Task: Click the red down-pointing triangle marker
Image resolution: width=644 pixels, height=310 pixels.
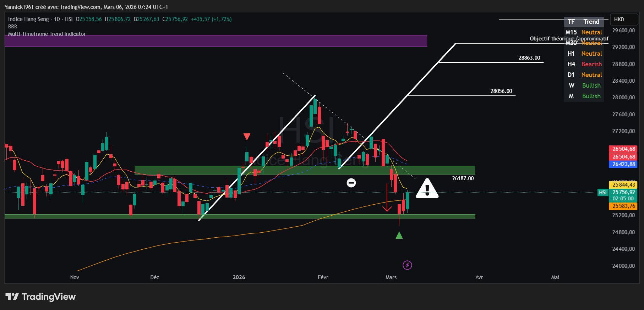Action: [x=247, y=137]
